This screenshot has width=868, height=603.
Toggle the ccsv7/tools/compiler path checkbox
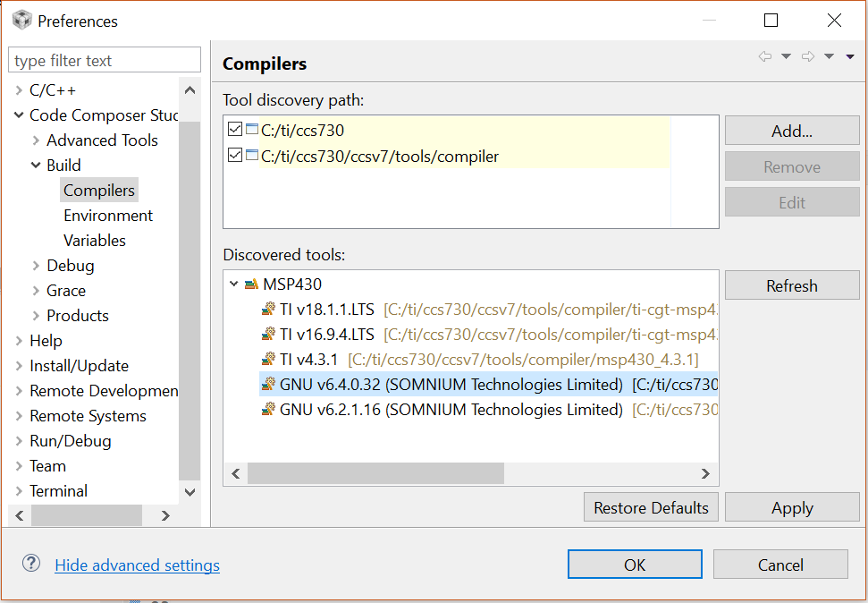point(235,156)
